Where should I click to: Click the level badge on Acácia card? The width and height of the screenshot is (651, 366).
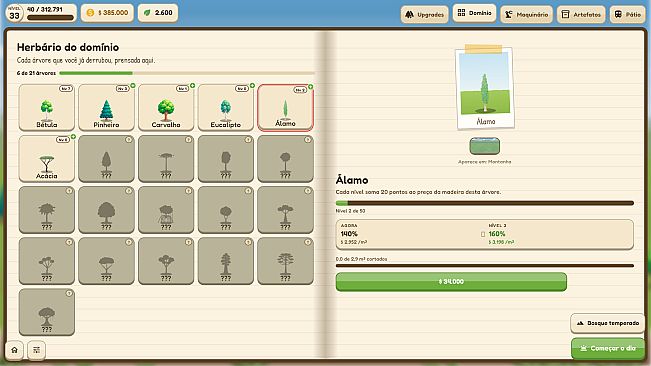click(x=63, y=140)
